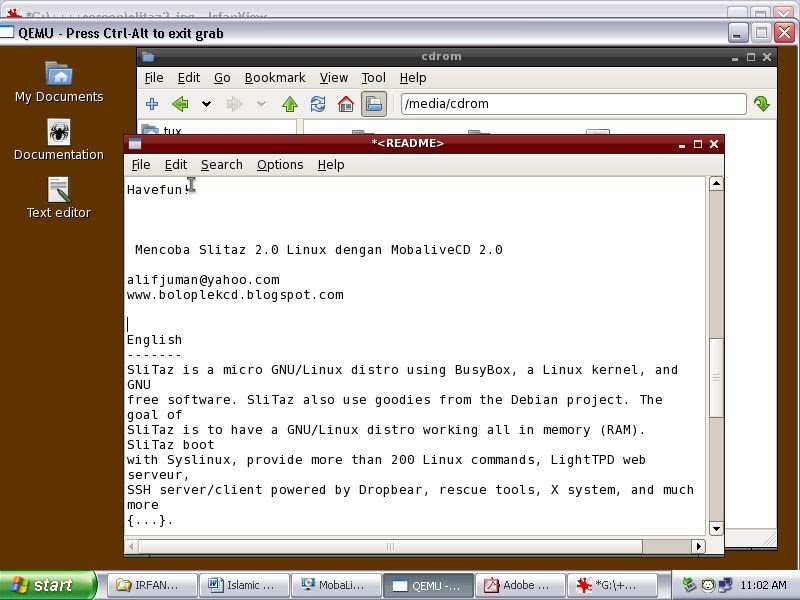Click the /media/cdrom path field
The width and height of the screenshot is (800, 600).
(573, 104)
